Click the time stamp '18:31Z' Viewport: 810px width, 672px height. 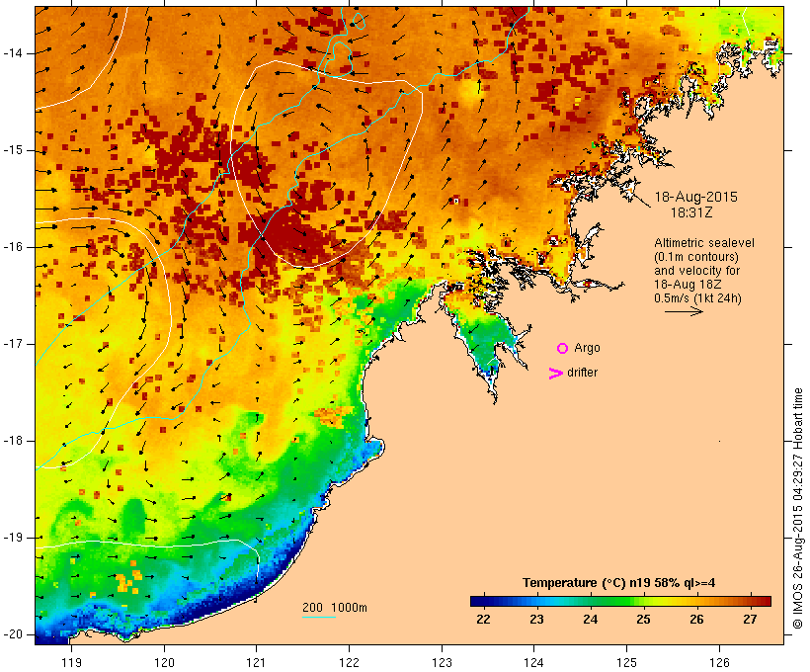tap(691, 212)
